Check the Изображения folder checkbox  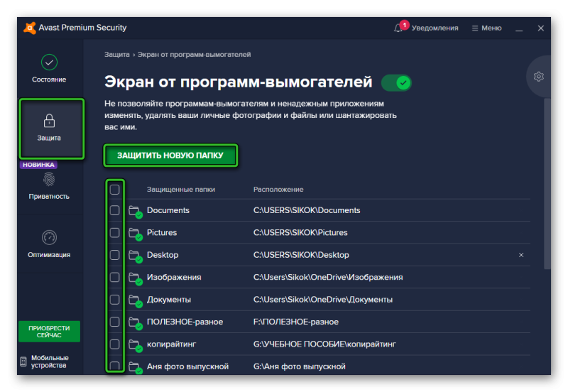[114, 277]
